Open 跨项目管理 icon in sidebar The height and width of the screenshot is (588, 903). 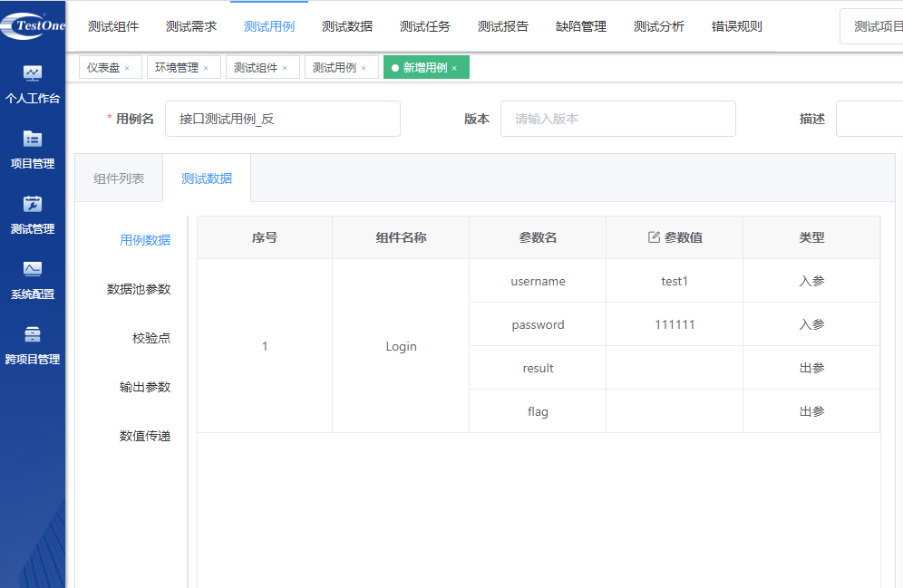[33, 334]
